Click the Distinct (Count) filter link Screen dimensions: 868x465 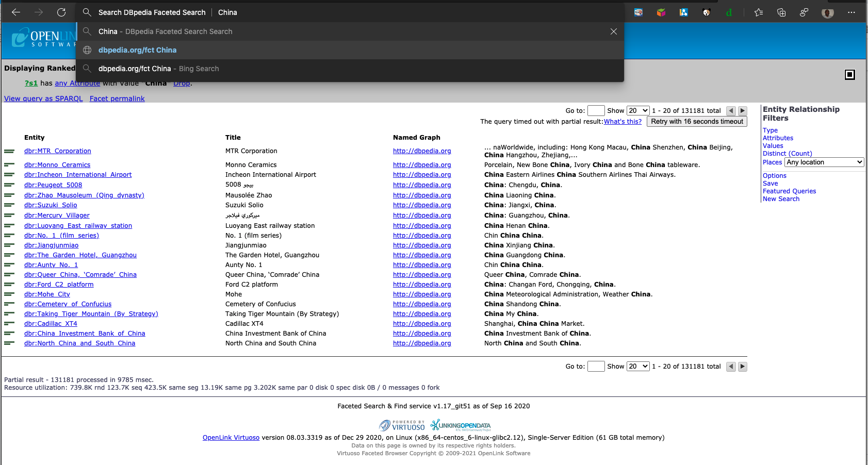pos(787,154)
